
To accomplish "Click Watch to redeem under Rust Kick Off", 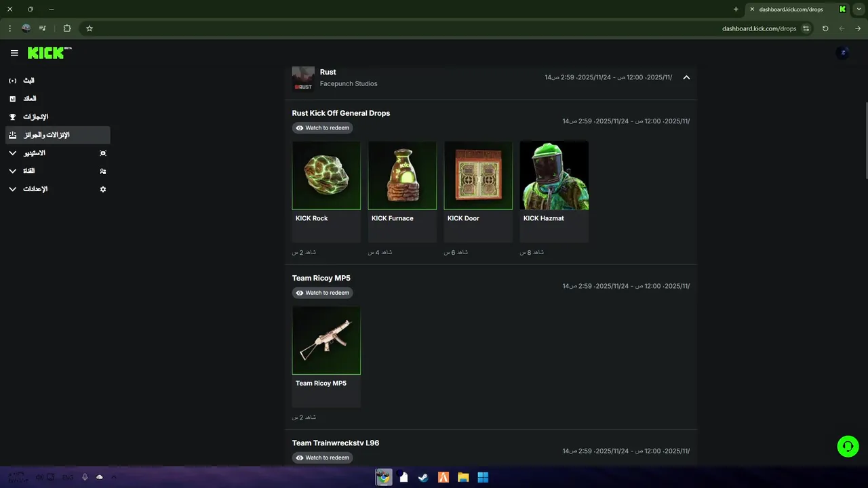I will [x=323, y=127].
